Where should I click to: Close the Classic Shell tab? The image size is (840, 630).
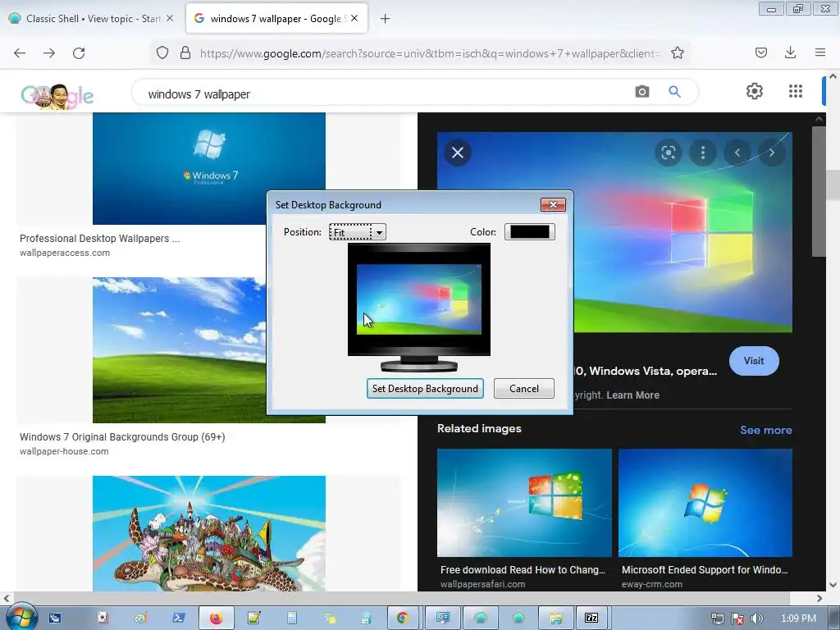click(x=170, y=19)
